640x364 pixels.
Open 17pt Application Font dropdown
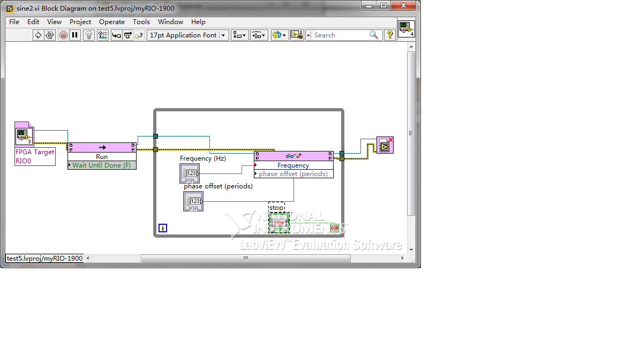point(187,35)
